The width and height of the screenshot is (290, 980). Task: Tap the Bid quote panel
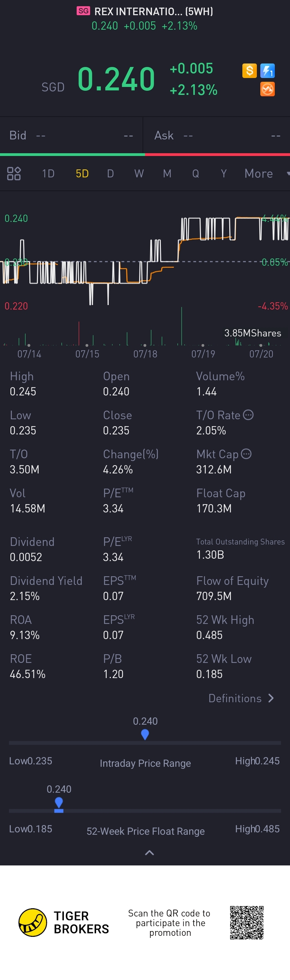[71, 135]
